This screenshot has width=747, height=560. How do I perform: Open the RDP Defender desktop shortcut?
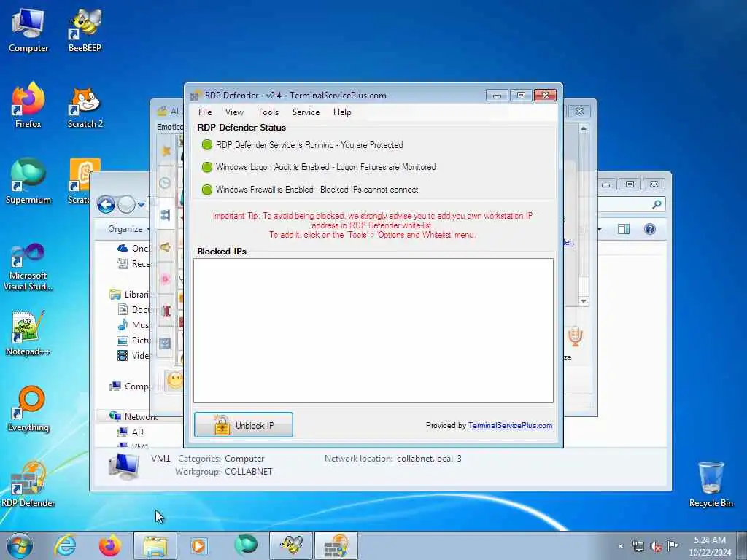click(x=28, y=484)
